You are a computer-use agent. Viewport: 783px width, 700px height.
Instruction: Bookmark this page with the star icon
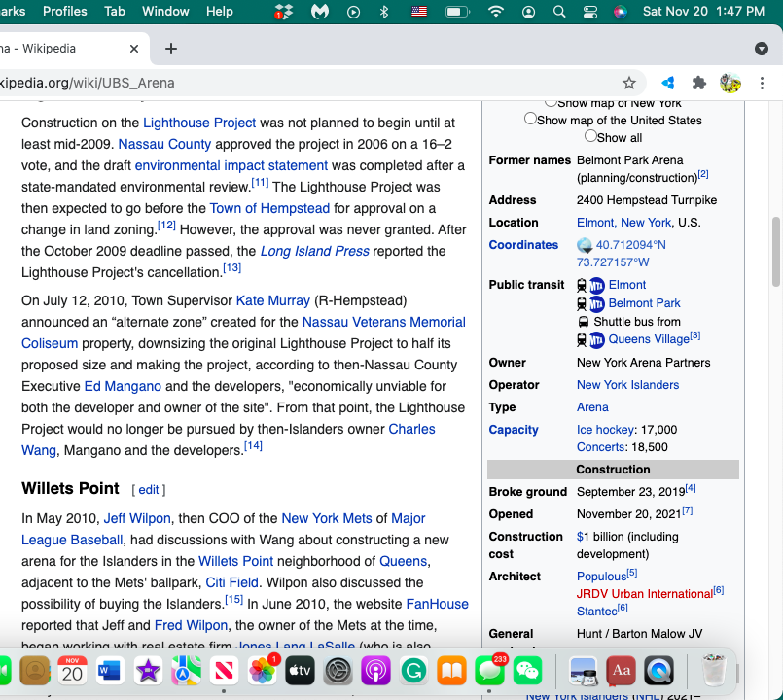(x=629, y=83)
